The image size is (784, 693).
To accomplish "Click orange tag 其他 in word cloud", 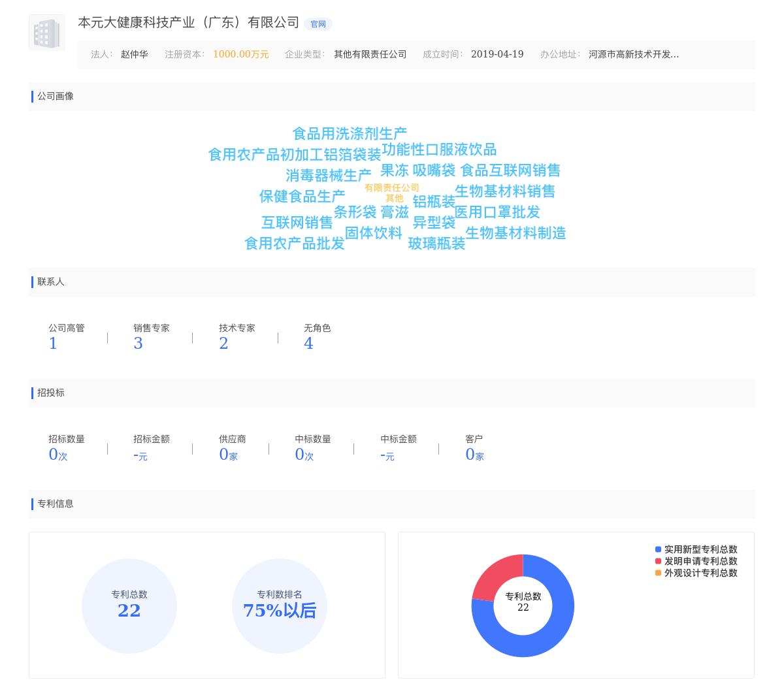I will click(395, 198).
